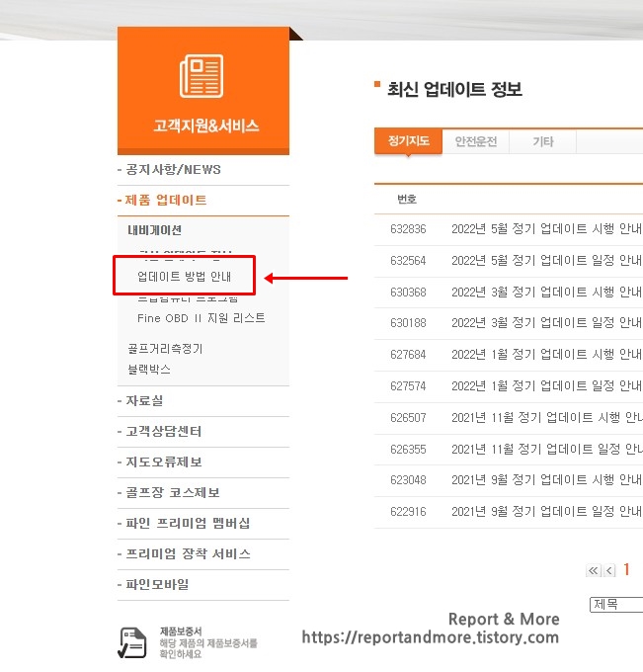Click the 제품보증서 확인 text link
The image size is (643, 672).
pos(208,643)
